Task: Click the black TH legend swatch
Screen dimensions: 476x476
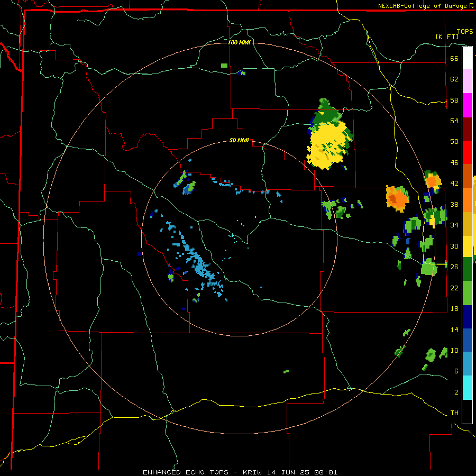Action: [x=467, y=411]
